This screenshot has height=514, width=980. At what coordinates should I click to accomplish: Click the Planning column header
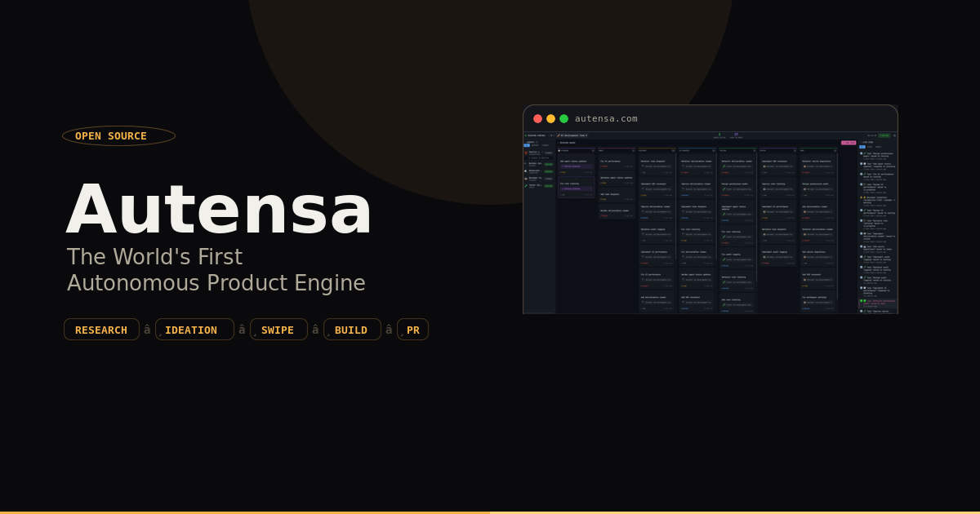pos(576,151)
